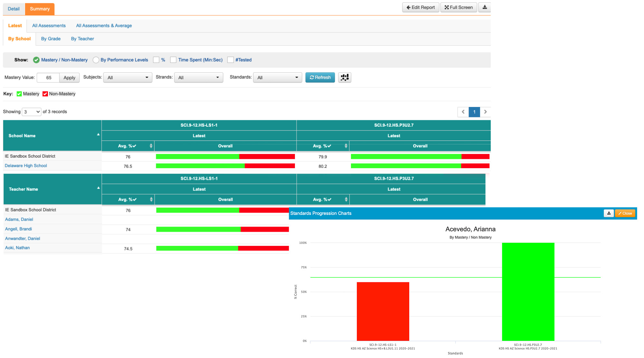Viewport: 644px width, 358px height.
Task: Toggle the Non-Mastery key checkbox
Action: [45, 94]
